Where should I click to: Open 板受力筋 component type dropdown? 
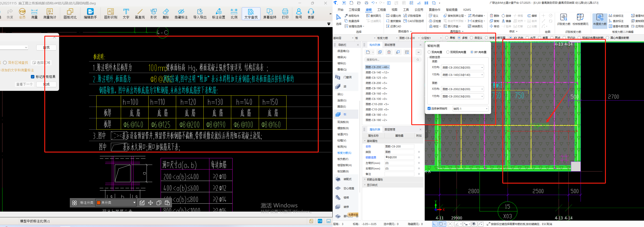coord(387,38)
